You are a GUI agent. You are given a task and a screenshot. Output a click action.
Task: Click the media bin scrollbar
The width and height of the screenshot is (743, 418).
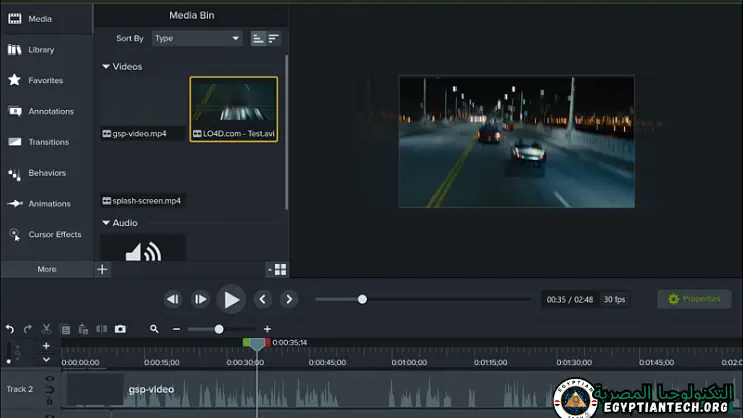tap(286, 133)
